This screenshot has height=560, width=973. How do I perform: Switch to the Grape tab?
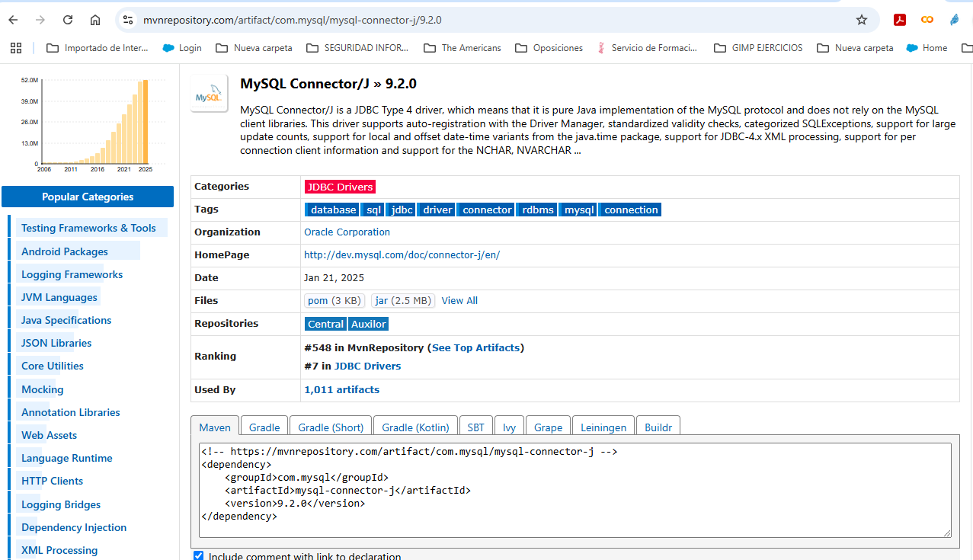[548, 427]
